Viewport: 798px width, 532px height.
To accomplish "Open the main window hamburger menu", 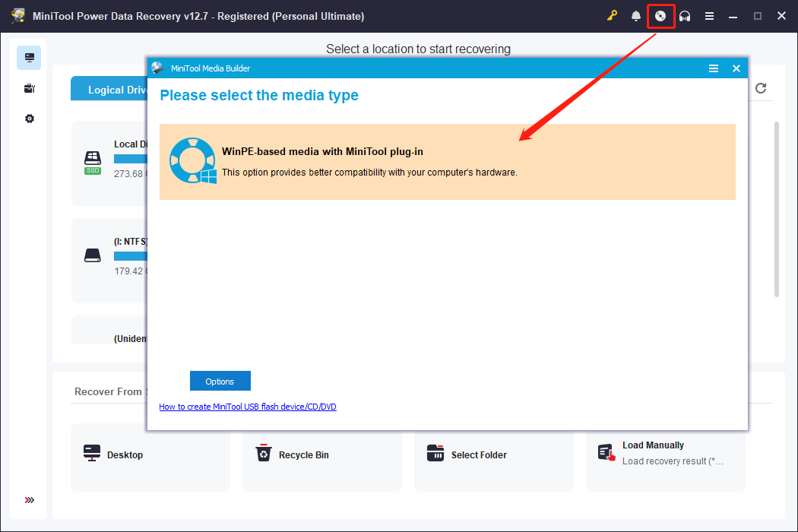I will [709, 15].
